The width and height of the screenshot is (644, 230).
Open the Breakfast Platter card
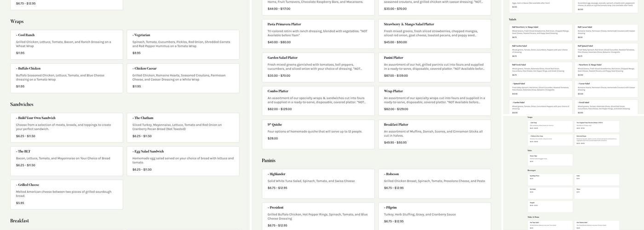point(435,134)
